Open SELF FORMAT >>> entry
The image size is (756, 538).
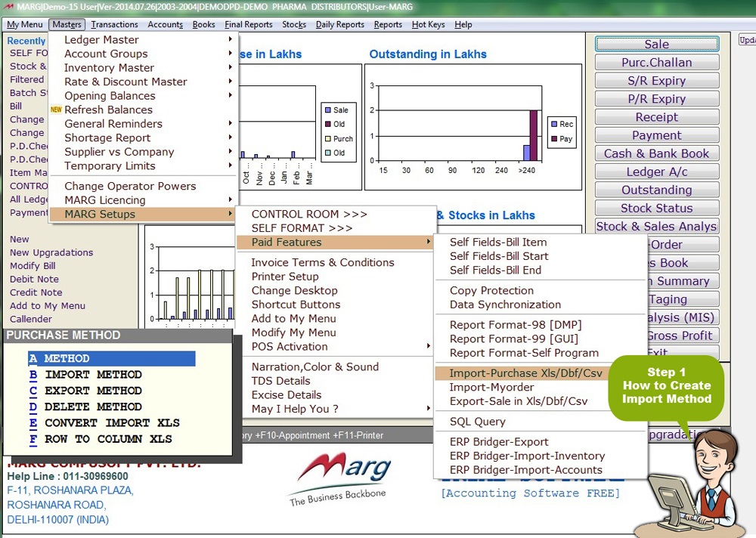335,228
